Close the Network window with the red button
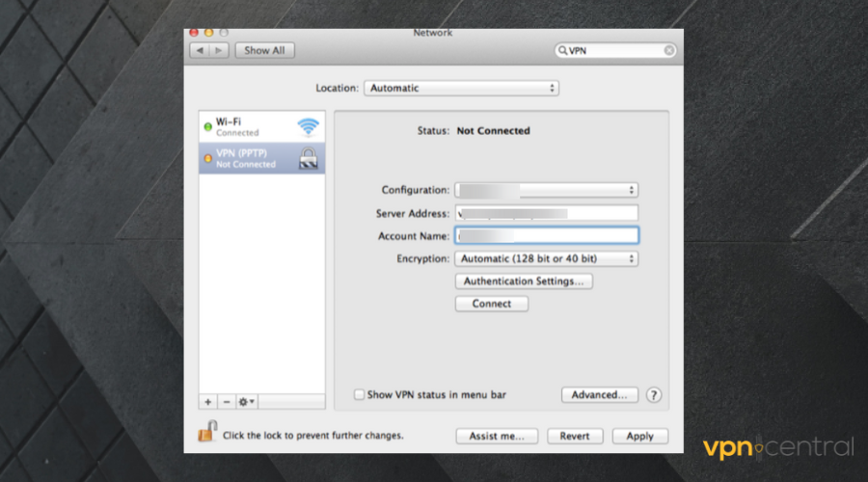The height and width of the screenshot is (482, 868). click(x=194, y=33)
